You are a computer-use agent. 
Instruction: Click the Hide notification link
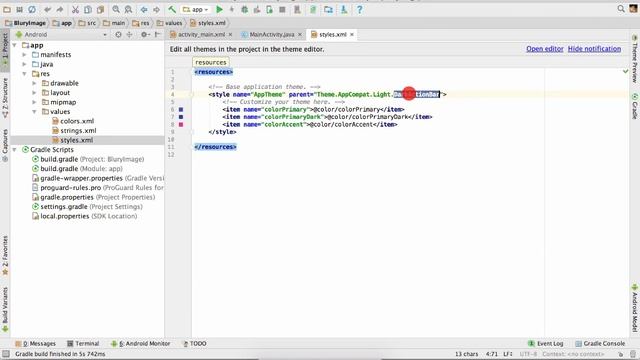594,49
